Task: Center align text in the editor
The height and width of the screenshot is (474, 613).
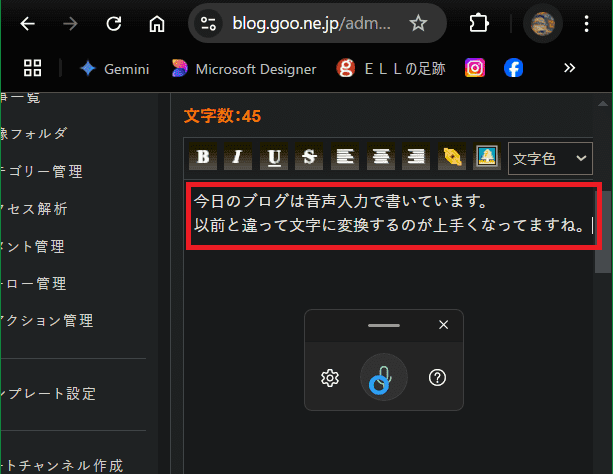Action: coord(381,157)
